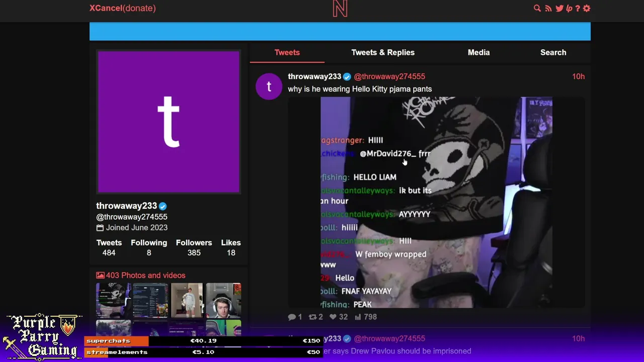Click the Liberapay 'lp' icon in header
644x362 pixels.
point(569,8)
